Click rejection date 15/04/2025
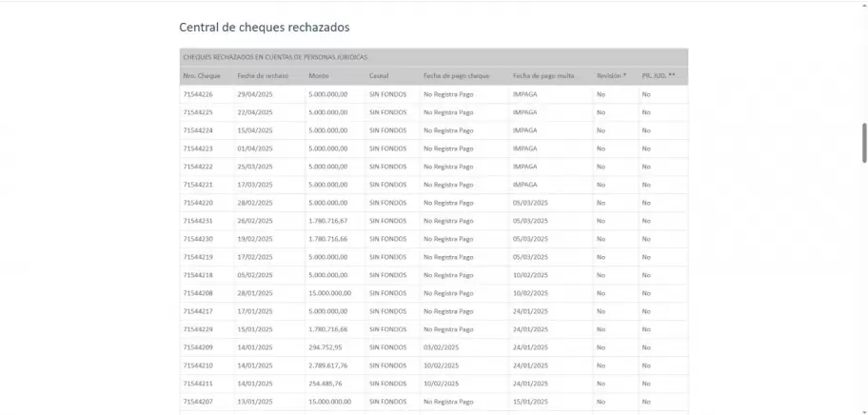868x415 pixels. pyautogui.click(x=255, y=130)
